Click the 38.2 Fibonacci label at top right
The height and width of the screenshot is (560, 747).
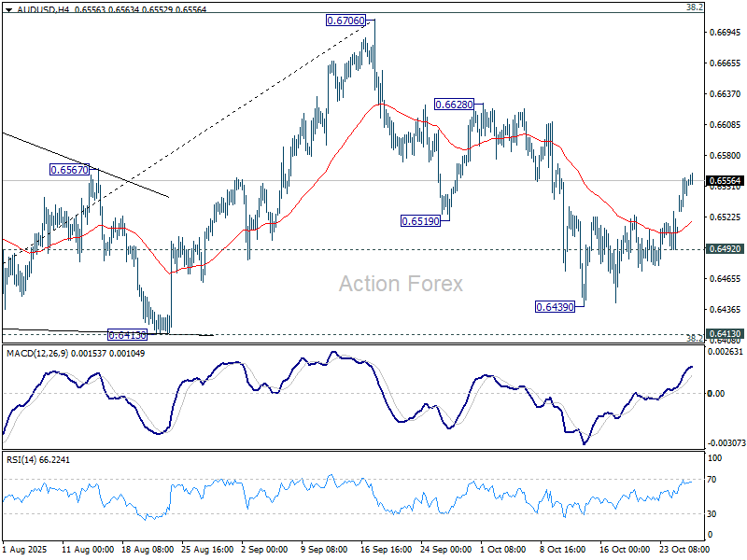[x=695, y=7]
